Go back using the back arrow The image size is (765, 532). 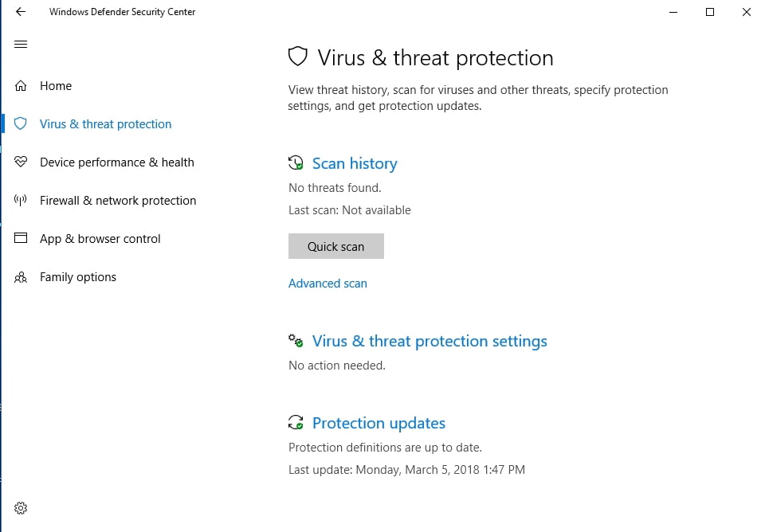click(19, 12)
